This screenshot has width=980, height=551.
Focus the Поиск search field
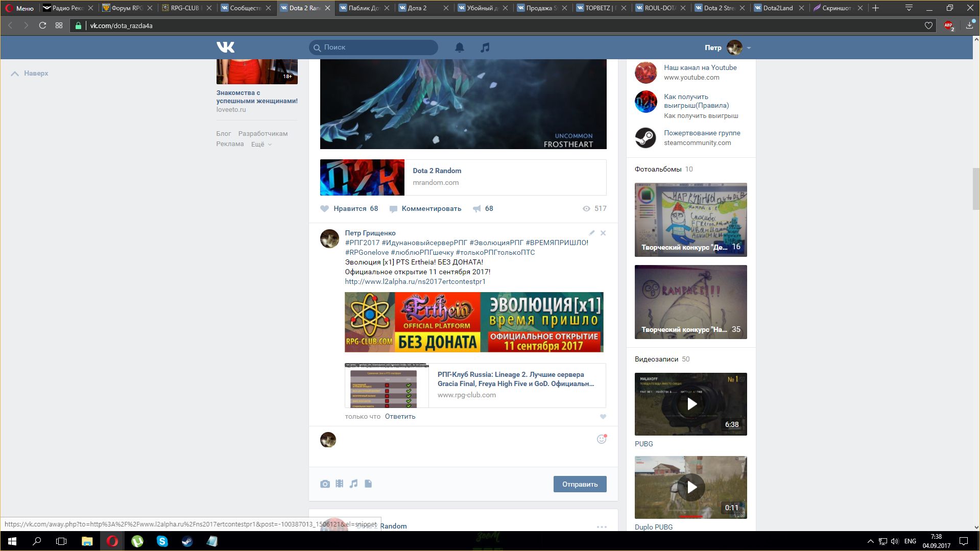[x=373, y=47]
